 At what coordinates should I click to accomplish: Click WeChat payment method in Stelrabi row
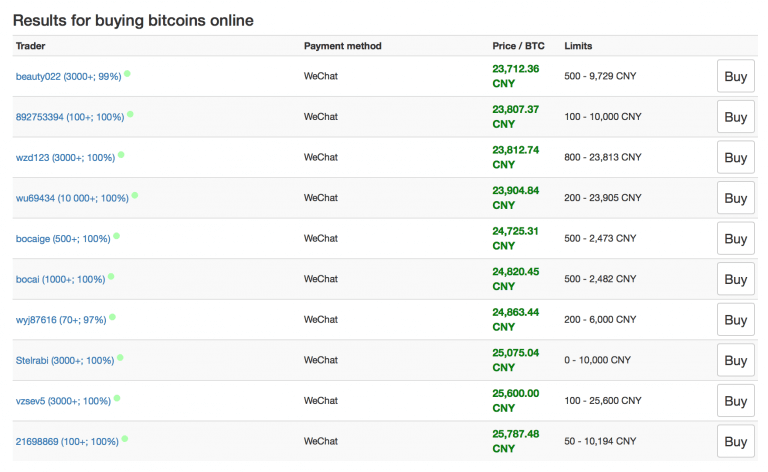[x=321, y=360]
